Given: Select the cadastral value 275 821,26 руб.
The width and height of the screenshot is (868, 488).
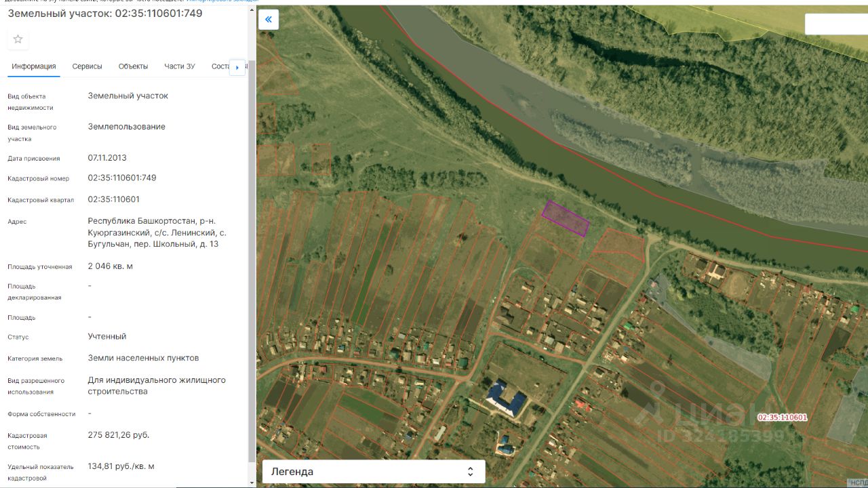Looking at the screenshot, I should pos(119,435).
